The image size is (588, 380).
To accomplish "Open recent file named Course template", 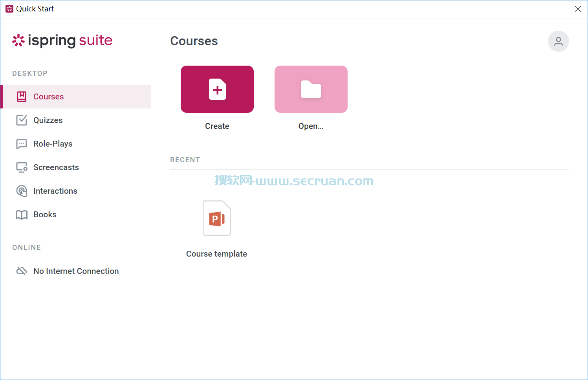I will pyautogui.click(x=217, y=254).
